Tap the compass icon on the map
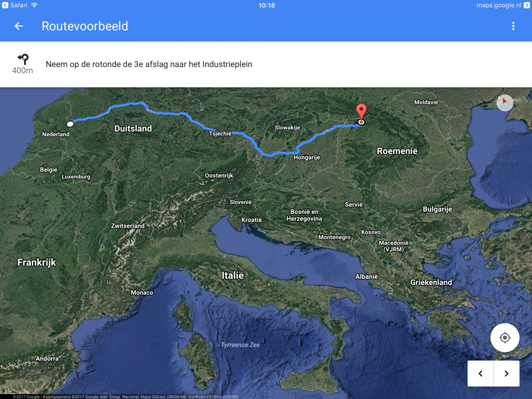 505,102
